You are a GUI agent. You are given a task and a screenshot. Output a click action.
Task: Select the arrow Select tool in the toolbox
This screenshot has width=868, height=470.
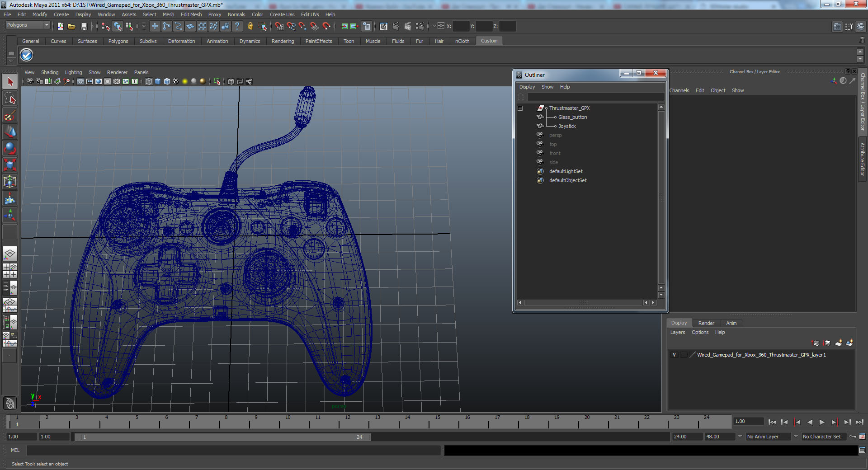[10, 82]
